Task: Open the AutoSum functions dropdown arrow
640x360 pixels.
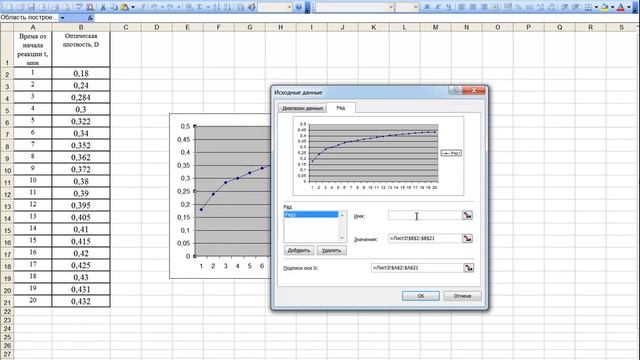Action: tap(208, 7)
